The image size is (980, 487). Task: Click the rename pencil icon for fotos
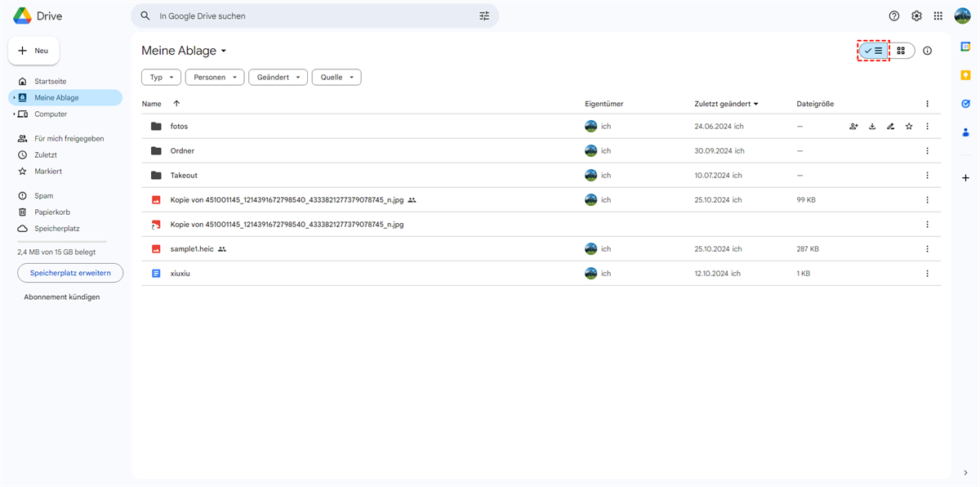pos(890,127)
